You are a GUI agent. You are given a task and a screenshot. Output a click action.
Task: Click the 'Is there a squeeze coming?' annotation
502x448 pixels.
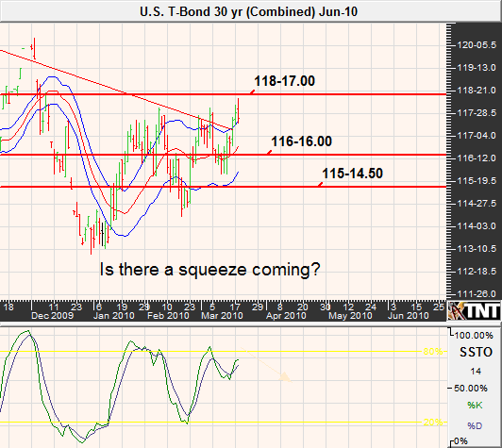point(209,270)
